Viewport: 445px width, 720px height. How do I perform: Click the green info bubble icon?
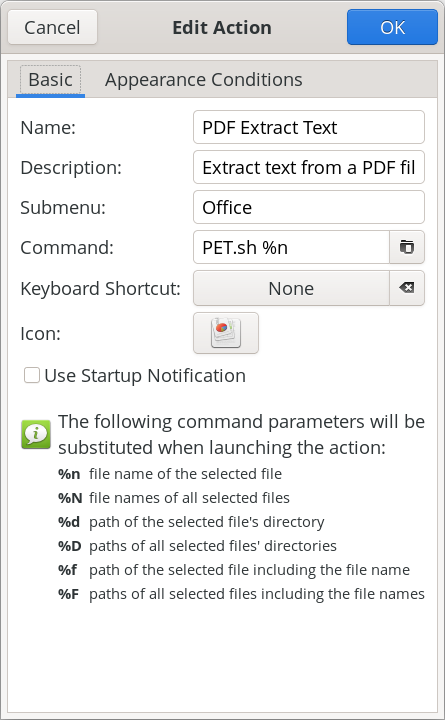click(x=36, y=434)
